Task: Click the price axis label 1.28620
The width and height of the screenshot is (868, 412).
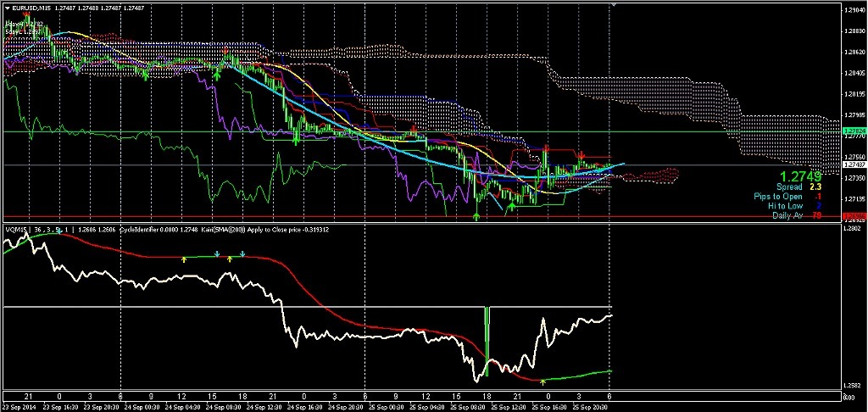Action: pyautogui.click(x=854, y=52)
